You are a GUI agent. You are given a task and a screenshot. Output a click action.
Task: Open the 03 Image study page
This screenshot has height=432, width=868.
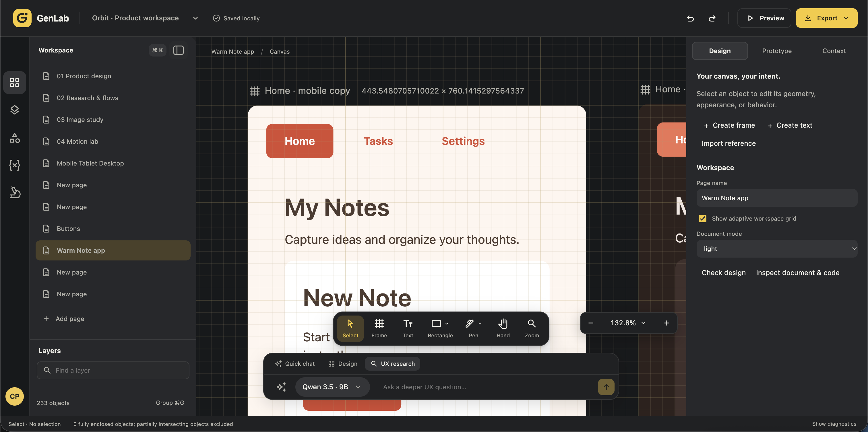click(113, 120)
